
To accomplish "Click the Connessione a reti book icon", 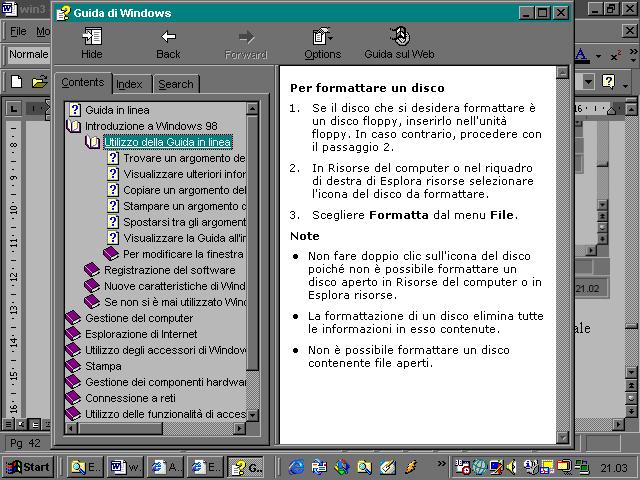I will [73, 398].
